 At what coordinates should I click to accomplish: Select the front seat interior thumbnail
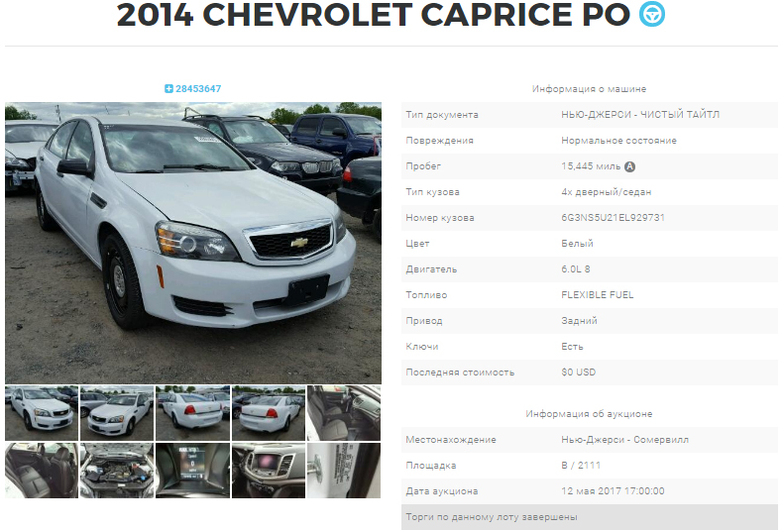[x=344, y=413]
